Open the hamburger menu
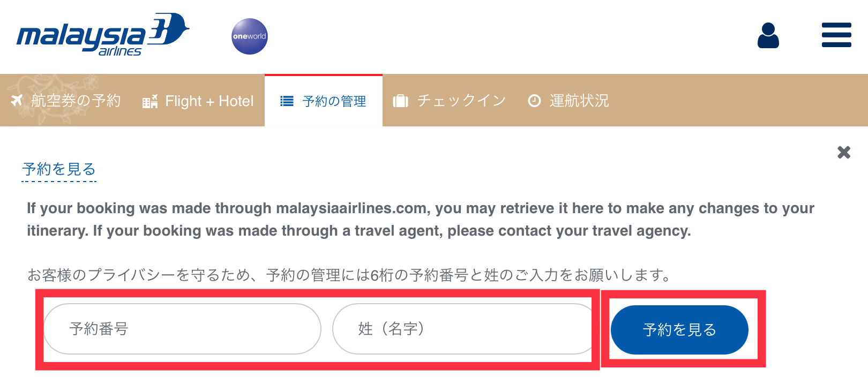 836,35
